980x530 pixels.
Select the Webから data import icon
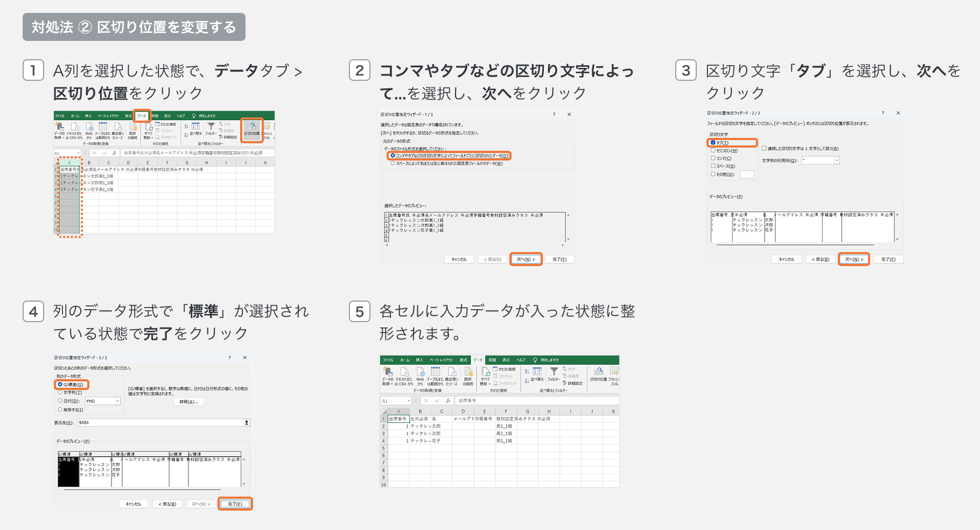tap(421, 374)
